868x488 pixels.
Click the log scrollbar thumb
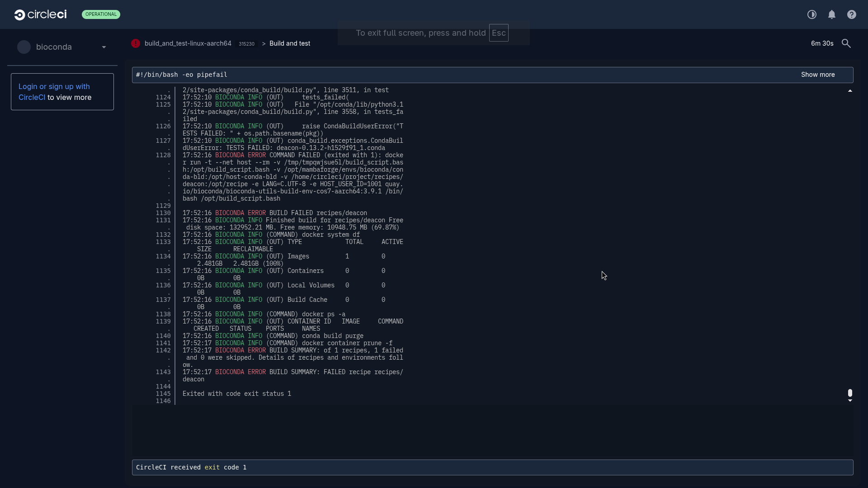(x=850, y=393)
